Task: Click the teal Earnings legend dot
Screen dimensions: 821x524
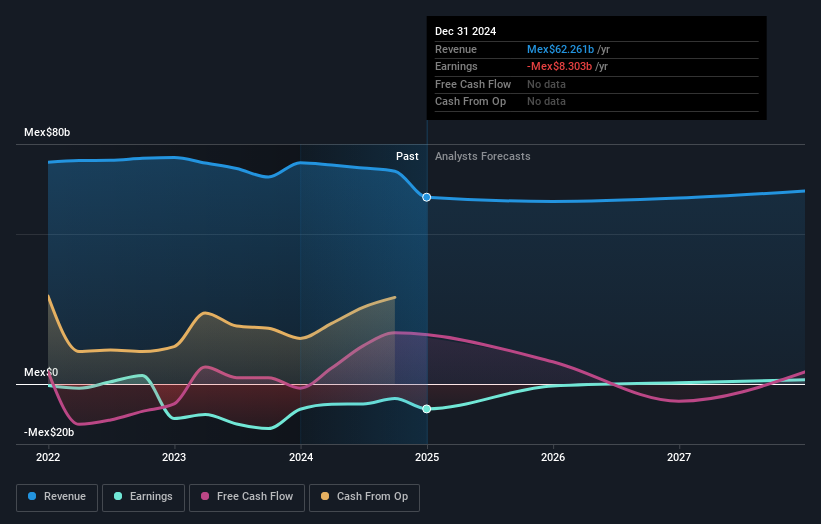Action: pyautogui.click(x=118, y=496)
